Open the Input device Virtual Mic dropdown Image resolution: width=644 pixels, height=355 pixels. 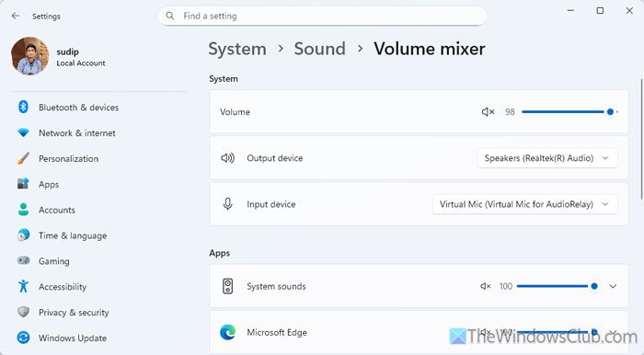(x=525, y=204)
